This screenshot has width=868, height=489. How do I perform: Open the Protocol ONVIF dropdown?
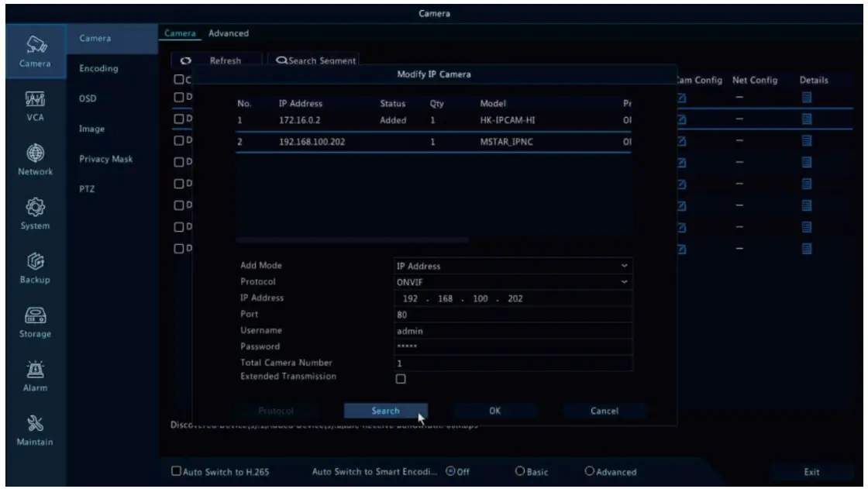pyautogui.click(x=512, y=282)
